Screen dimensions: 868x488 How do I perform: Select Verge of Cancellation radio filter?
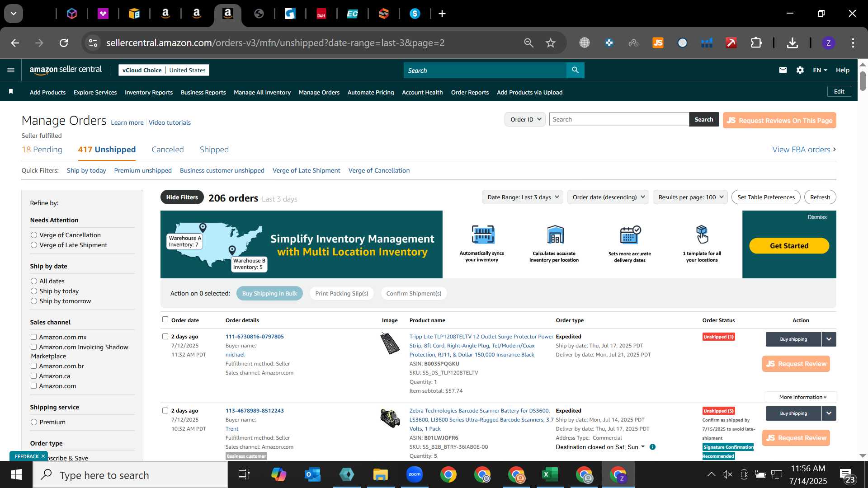tap(34, 235)
